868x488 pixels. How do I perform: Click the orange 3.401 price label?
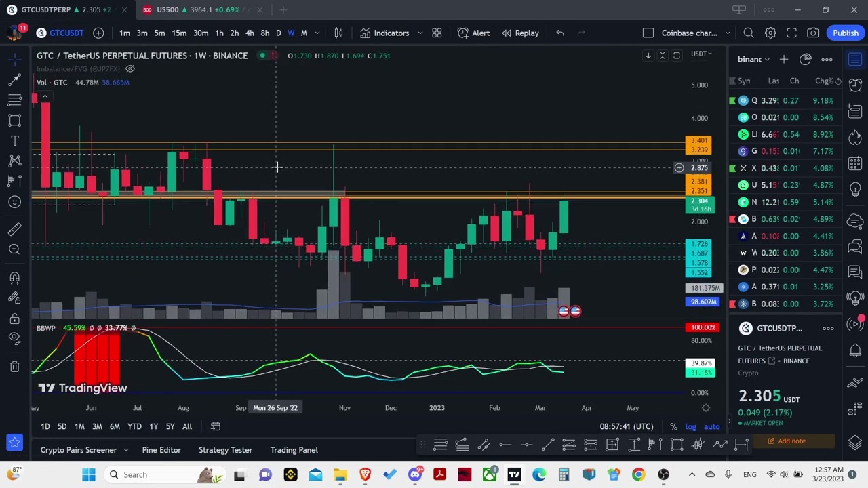tap(698, 141)
